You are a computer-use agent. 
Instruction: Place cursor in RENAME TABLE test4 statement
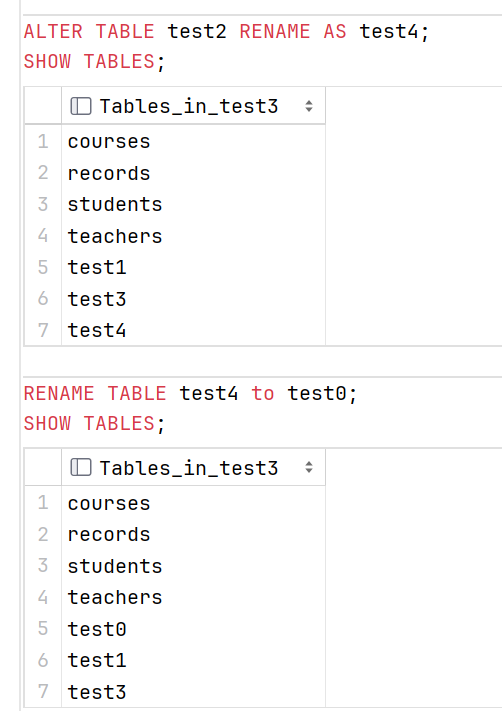[x=190, y=393]
